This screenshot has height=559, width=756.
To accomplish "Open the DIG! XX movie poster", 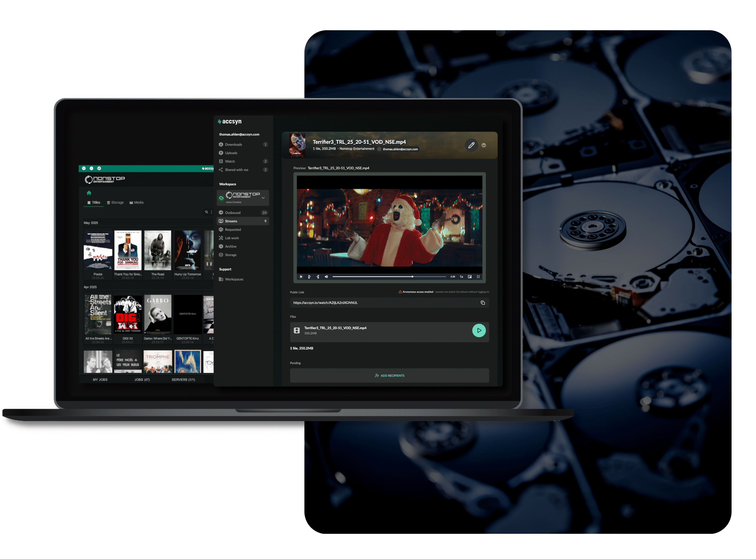I will [x=128, y=315].
